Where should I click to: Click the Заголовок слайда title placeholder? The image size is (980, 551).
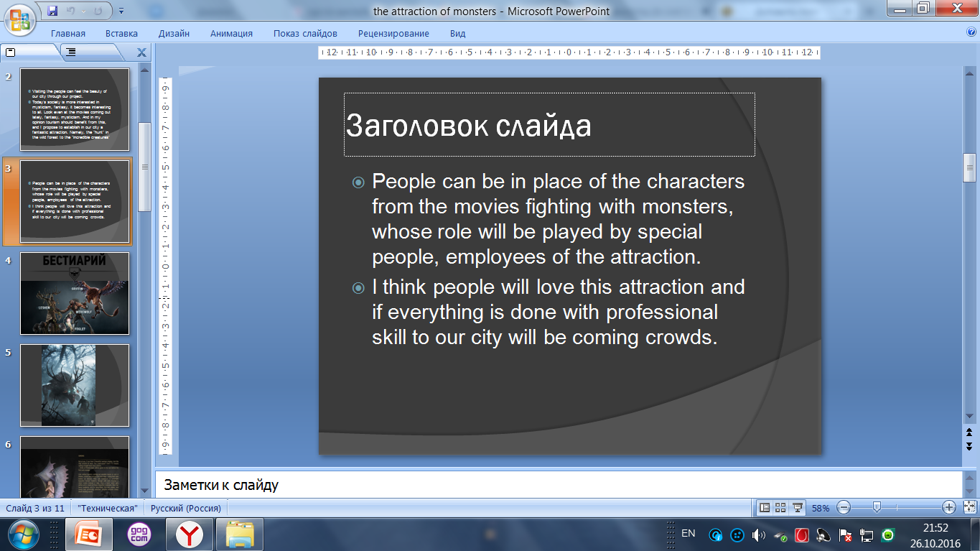point(549,124)
